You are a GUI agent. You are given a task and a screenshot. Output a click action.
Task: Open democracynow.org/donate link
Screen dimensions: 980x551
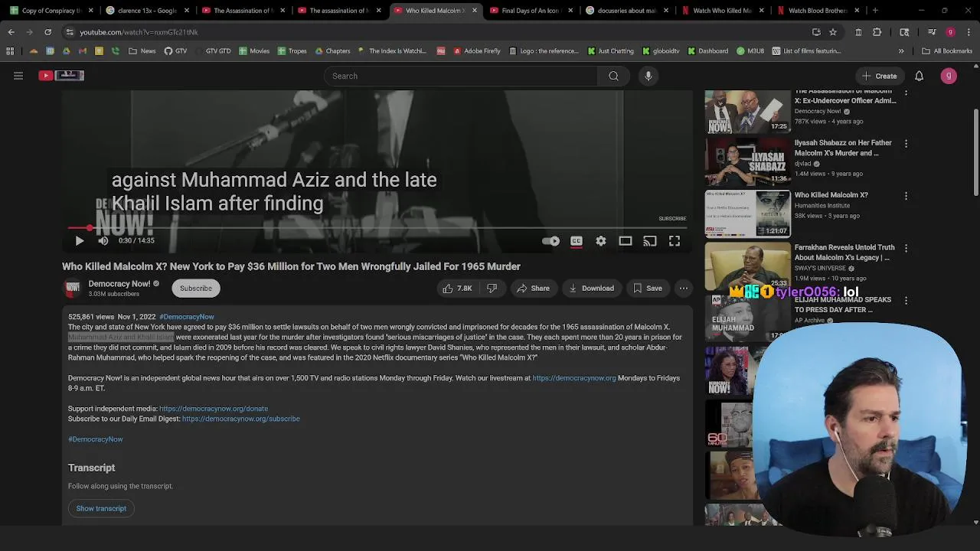coord(214,409)
